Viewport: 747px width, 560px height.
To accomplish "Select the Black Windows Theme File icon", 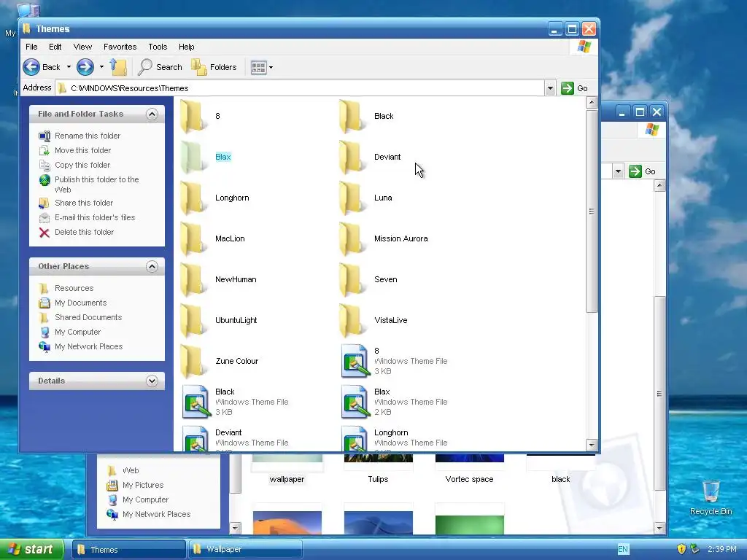I will pos(196,402).
